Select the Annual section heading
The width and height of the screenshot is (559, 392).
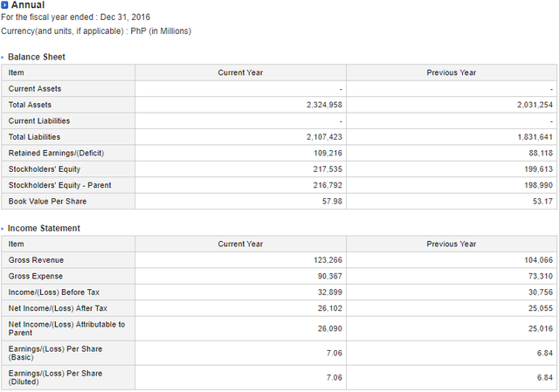coord(28,5)
